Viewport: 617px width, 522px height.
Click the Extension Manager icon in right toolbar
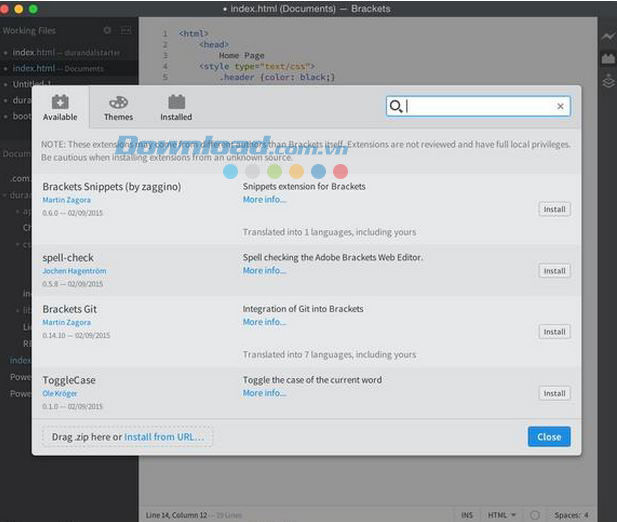pos(608,59)
